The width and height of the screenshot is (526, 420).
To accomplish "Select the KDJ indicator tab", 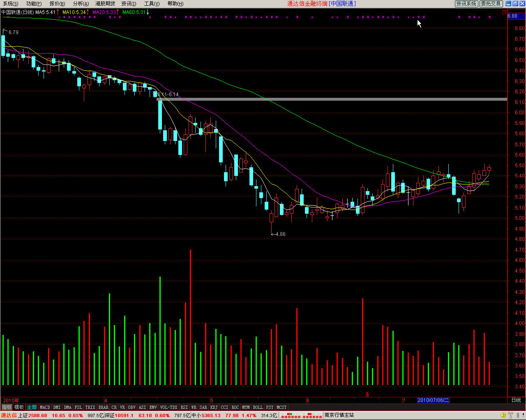I will pos(214,407).
